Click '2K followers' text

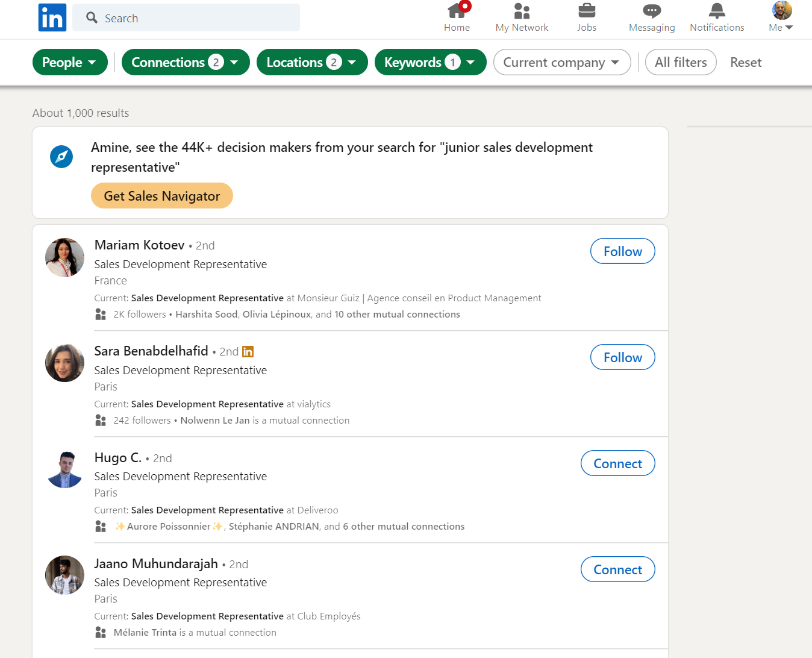point(140,315)
